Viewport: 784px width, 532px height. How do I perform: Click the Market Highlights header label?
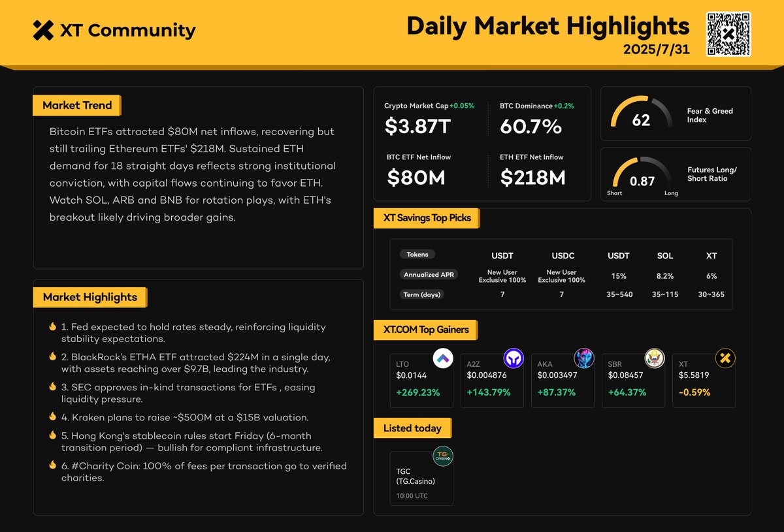[x=90, y=297]
